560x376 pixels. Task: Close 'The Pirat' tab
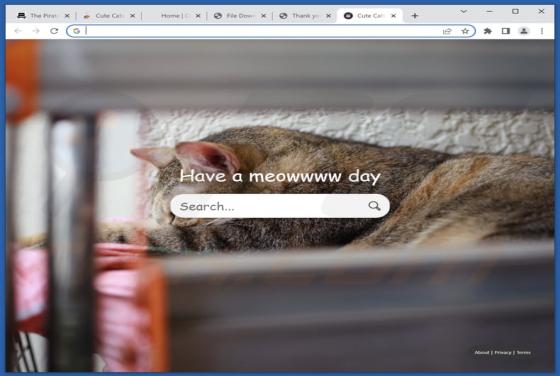(67, 16)
